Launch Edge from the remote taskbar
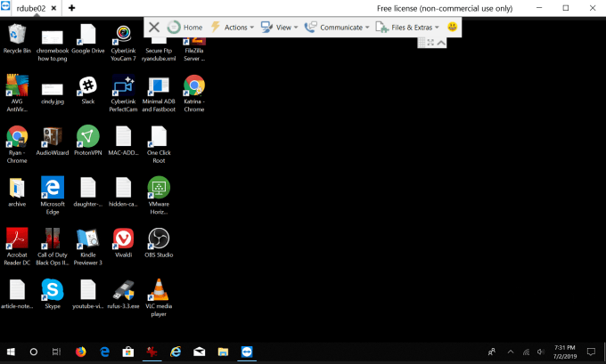The width and height of the screenshot is (606, 364). tap(104, 352)
